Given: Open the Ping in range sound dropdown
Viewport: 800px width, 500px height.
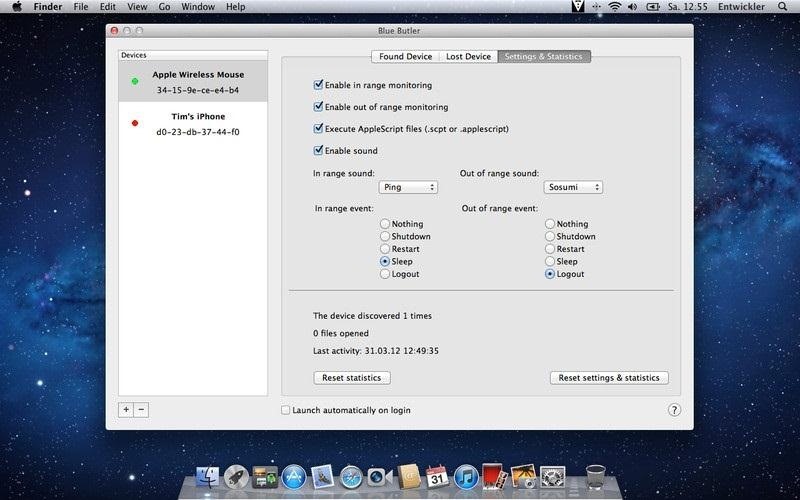Looking at the screenshot, I should pyautogui.click(x=408, y=187).
